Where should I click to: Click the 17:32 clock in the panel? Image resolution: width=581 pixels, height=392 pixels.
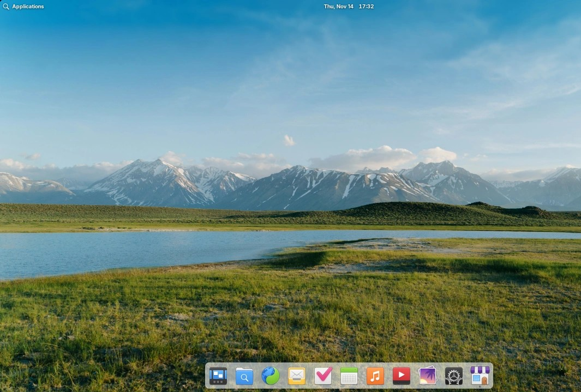366,7
